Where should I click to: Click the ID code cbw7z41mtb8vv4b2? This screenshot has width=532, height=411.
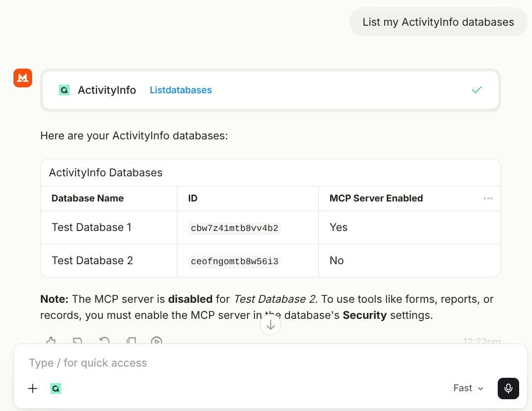[235, 228]
